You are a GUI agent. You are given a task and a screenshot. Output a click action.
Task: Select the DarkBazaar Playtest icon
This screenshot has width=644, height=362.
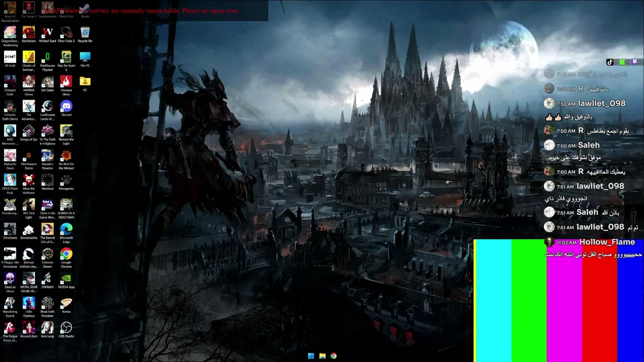tap(48, 60)
